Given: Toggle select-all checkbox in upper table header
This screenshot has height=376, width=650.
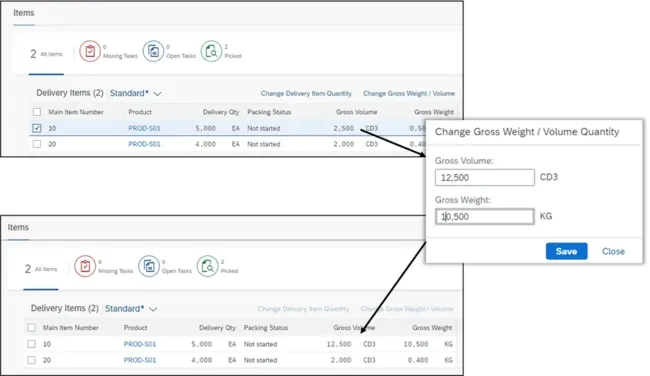Looking at the screenshot, I should pyautogui.click(x=37, y=112).
